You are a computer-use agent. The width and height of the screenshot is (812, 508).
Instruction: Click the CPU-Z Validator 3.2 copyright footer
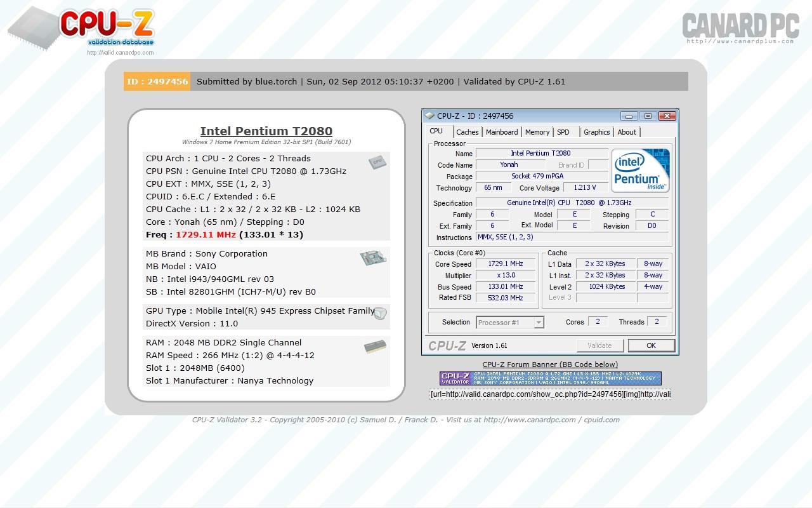click(406, 419)
